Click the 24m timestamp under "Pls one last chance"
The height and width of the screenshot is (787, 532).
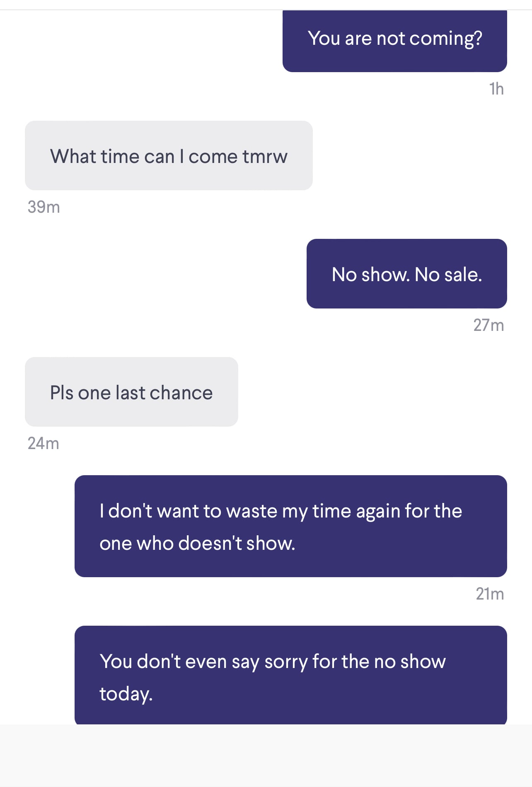click(43, 443)
